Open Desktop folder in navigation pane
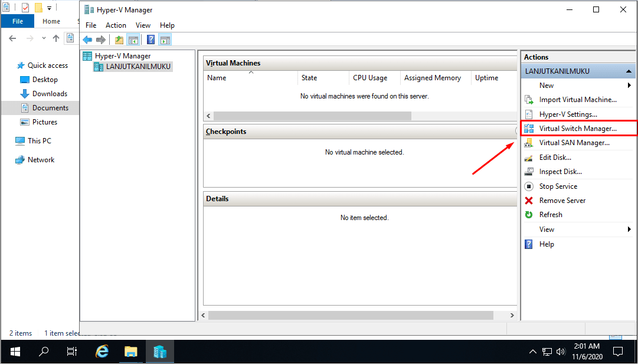 point(45,80)
